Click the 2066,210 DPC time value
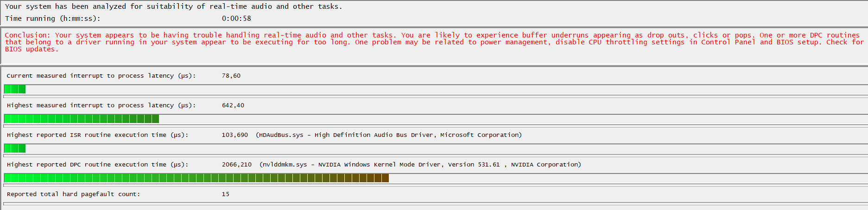 pos(237,165)
